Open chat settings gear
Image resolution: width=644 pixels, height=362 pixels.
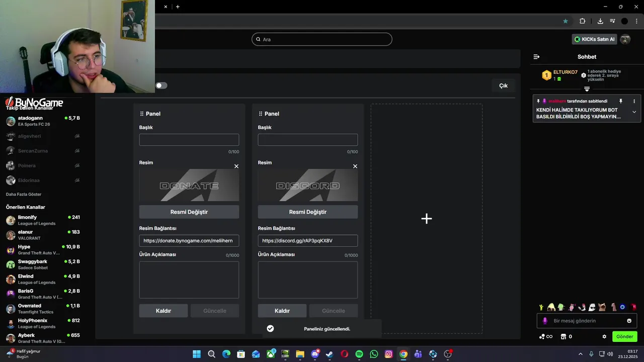tap(604, 336)
